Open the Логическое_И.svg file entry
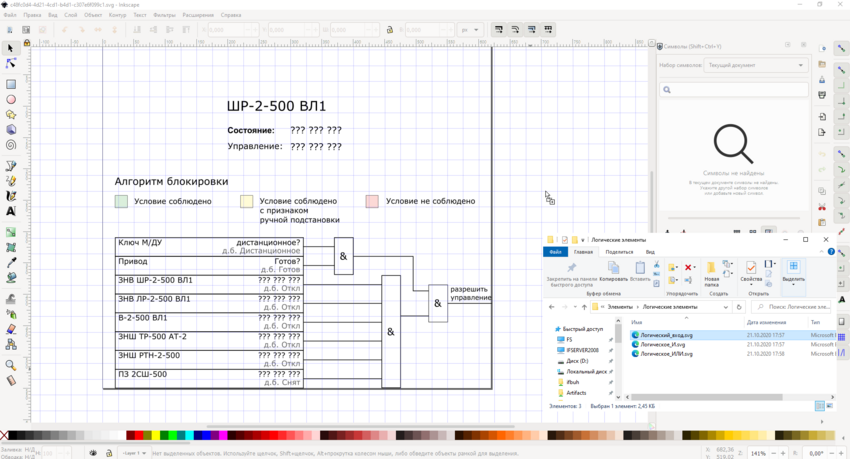This screenshot has height=459, width=850. pos(664,344)
